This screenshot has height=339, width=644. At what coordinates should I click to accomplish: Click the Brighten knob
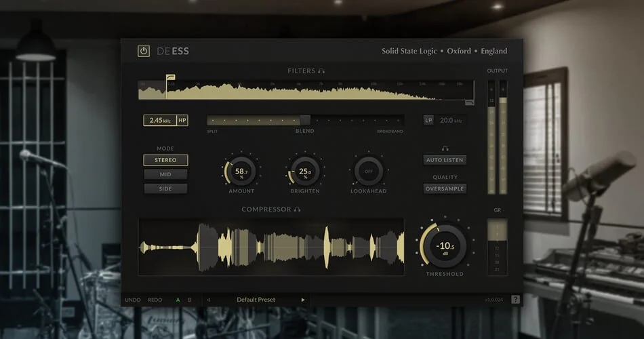pyautogui.click(x=305, y=172)
